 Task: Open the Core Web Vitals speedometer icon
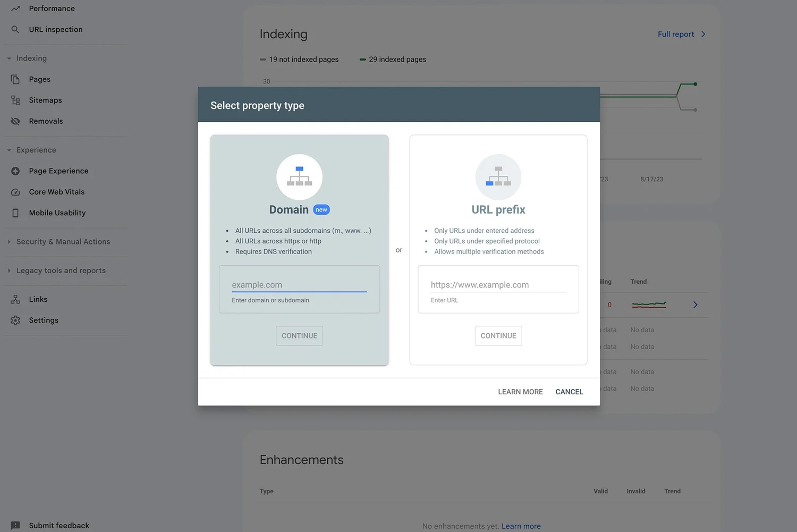[16, 192]
